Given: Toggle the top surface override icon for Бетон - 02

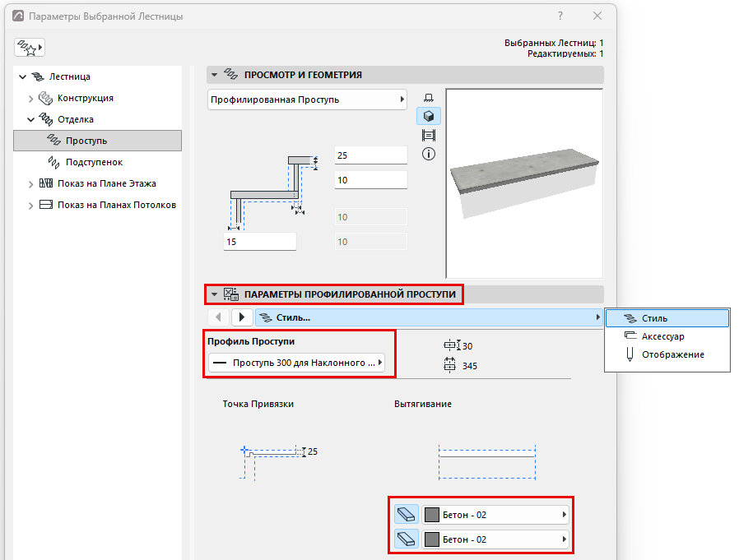Looking at the screenshot, I should [x=407, y=515].
